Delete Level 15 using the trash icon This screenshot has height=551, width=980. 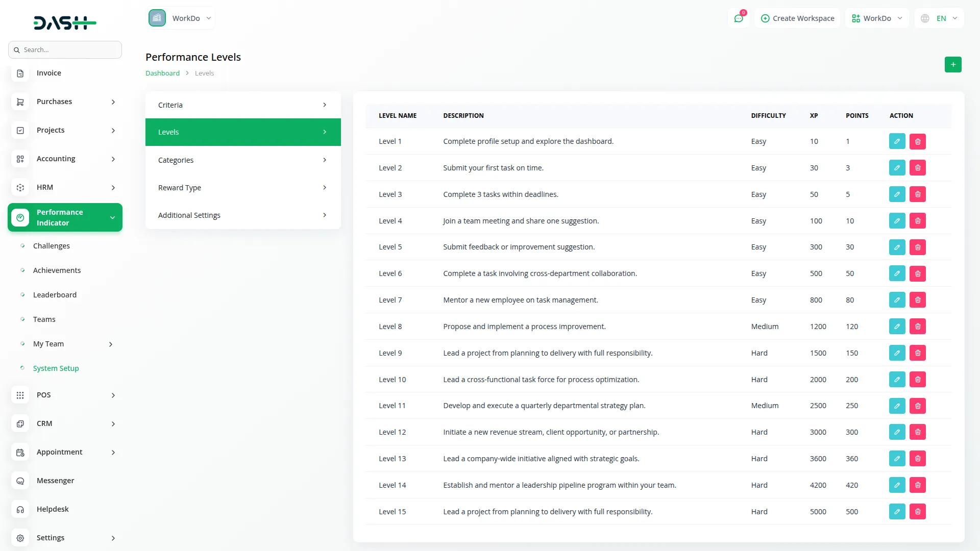917,511
